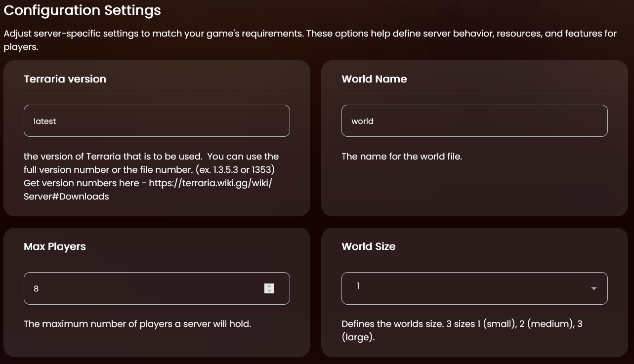Click the World Name heading label
The width and height of the screenshot is (634, 364).
pyautogui.click(x=374, y=79)
